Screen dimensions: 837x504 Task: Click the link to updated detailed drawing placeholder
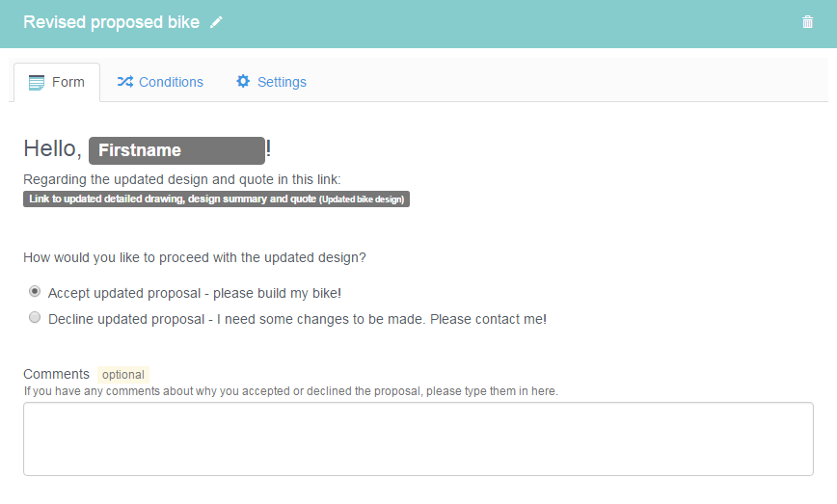tap(216, 199)
